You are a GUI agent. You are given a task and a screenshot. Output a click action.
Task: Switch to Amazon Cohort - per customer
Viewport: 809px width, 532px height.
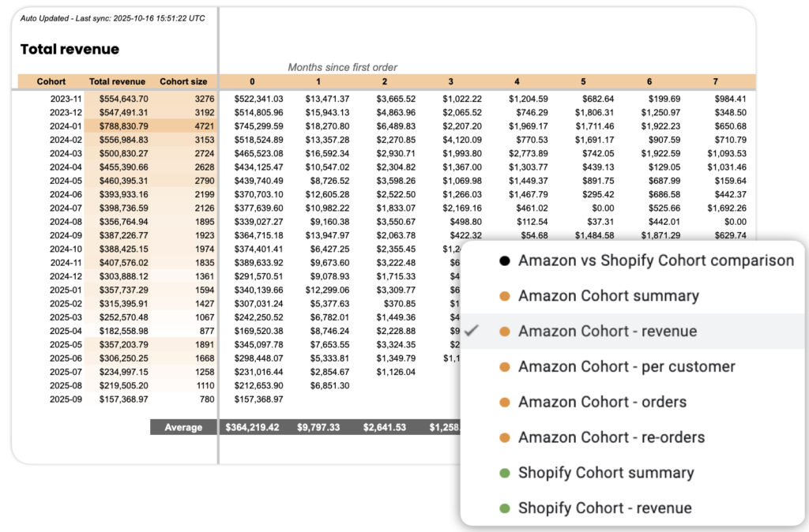[627, 367]
